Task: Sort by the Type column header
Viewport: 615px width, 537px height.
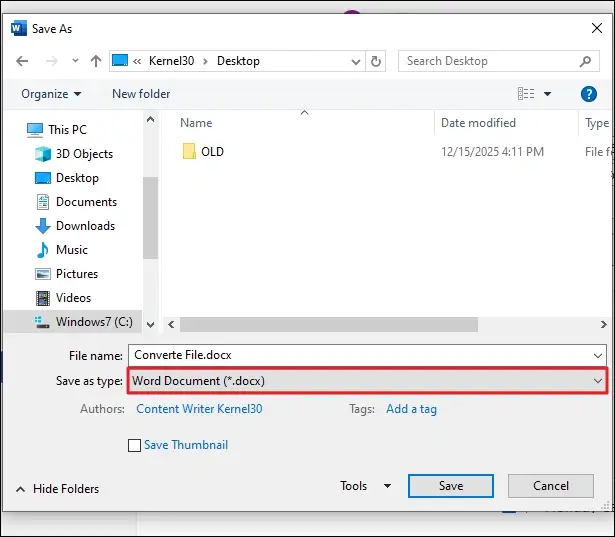Action: coord(597,123)
